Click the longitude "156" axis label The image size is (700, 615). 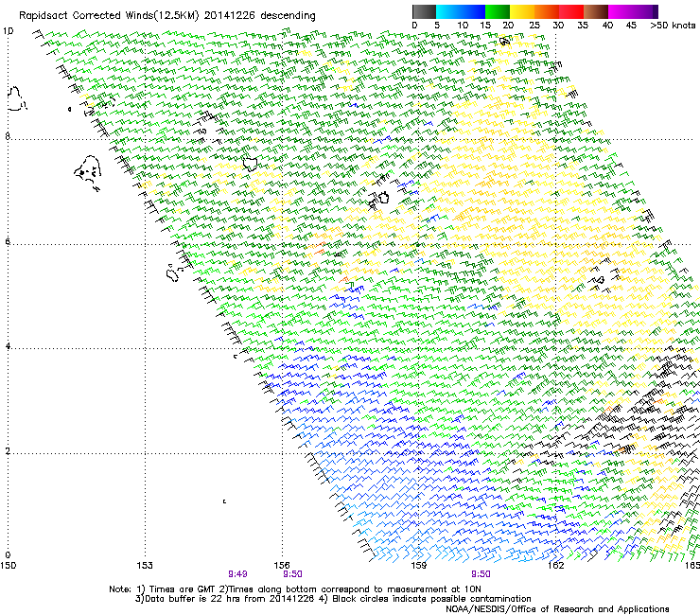[282, 566]
